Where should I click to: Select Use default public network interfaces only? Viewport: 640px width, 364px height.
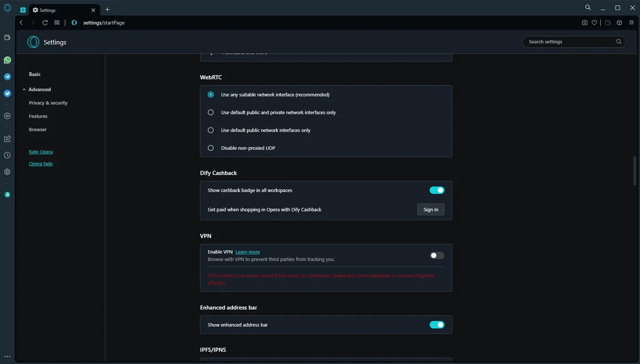210,130
